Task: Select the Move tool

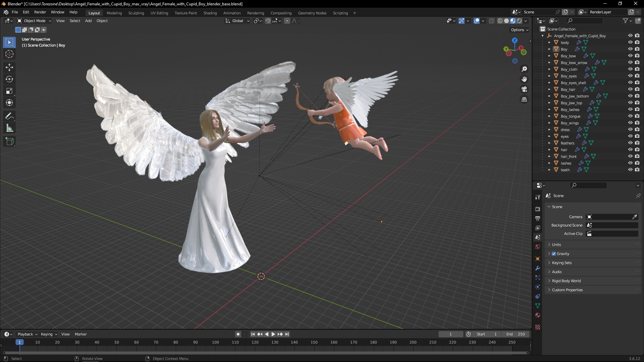Action: [9, 67]
